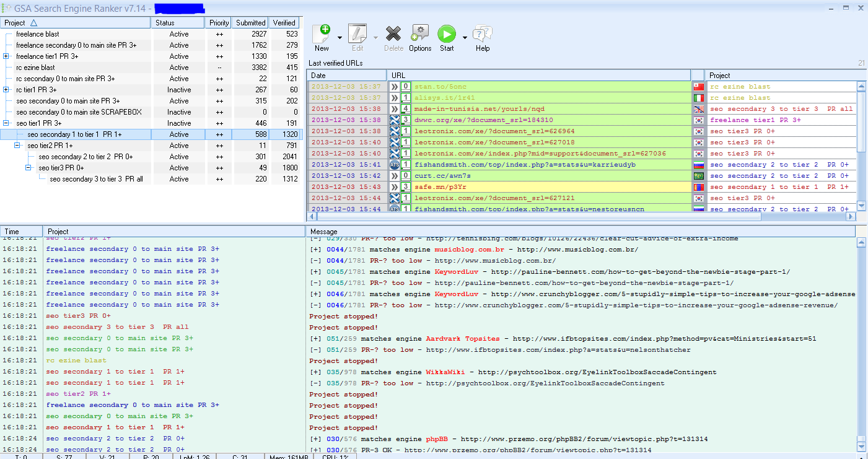Expand the freelance tier1 PR 3+ tree node
The width and height of the screenshot is (868, 459).
(x=7, y=56)
